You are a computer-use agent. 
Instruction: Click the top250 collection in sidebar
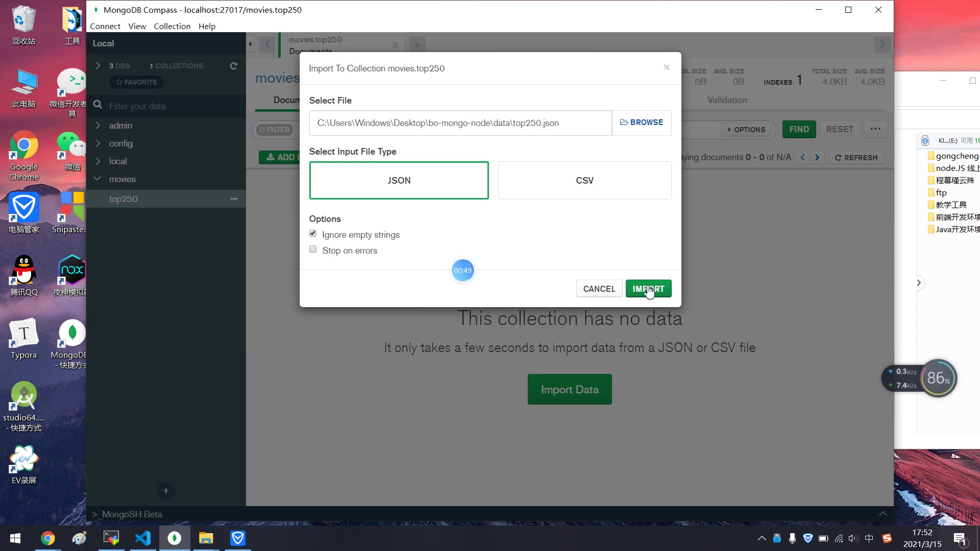123,199
